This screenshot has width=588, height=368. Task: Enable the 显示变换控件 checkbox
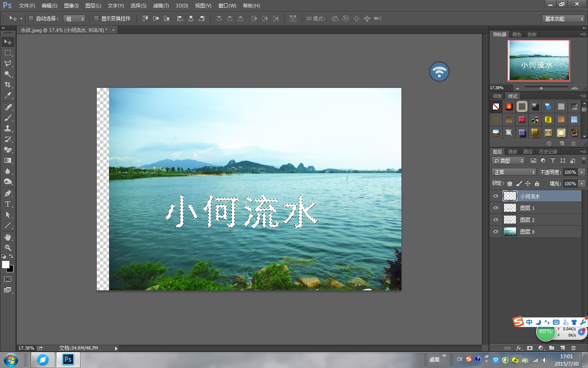[x=96, y=18]
